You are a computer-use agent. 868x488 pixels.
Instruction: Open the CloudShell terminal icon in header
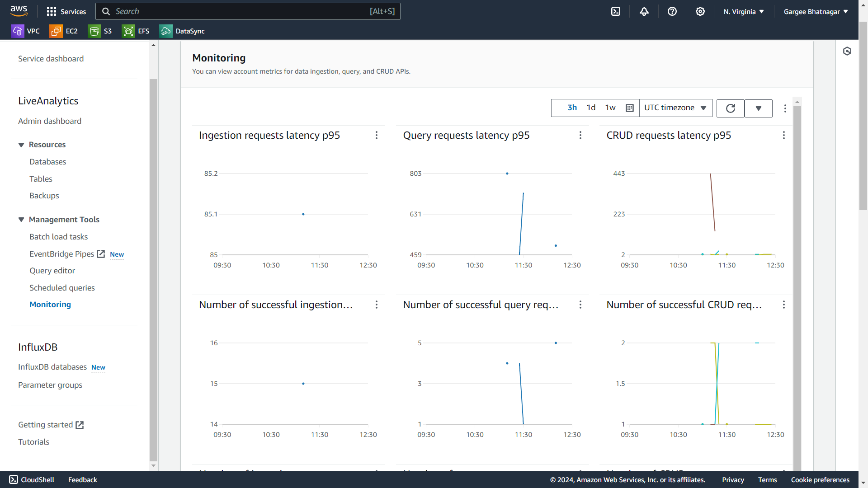[616, 11]
